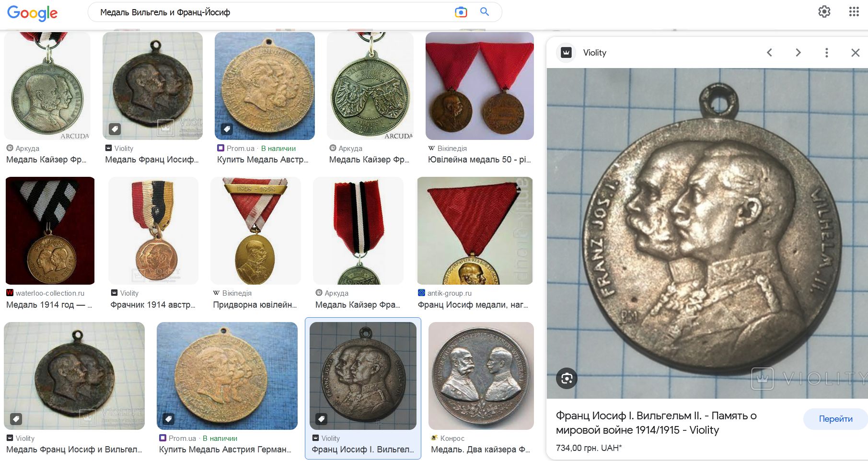868x461 pixels.
Task: Click the large medal preview image
Action: [707, 233]
